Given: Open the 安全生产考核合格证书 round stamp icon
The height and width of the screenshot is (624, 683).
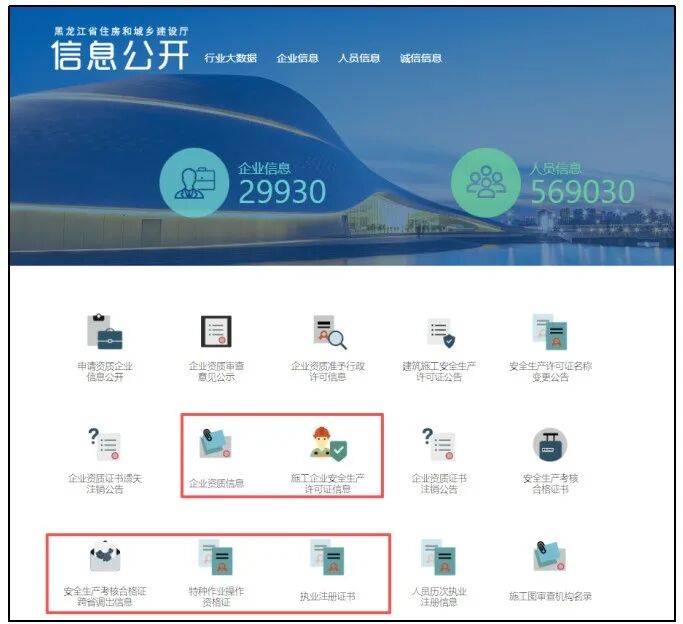Looking at the screenshot, I should pyautogui.click(x=550, y=443).
